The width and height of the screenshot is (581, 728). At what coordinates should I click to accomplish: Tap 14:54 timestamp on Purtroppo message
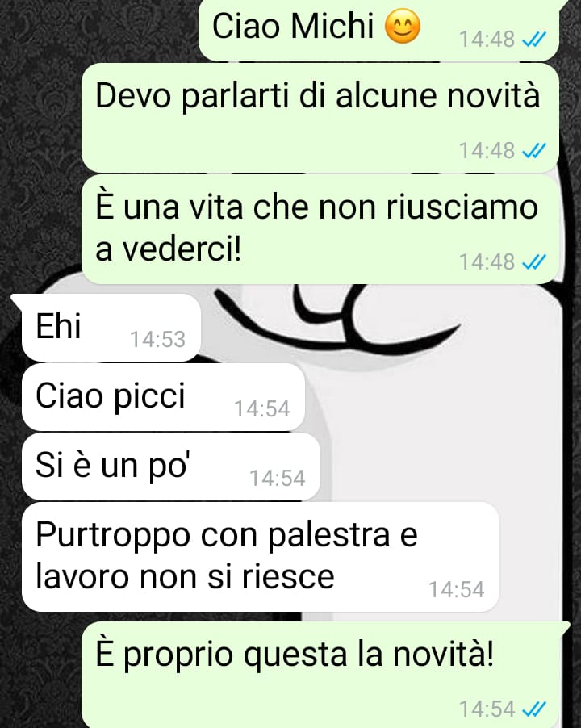457,590
